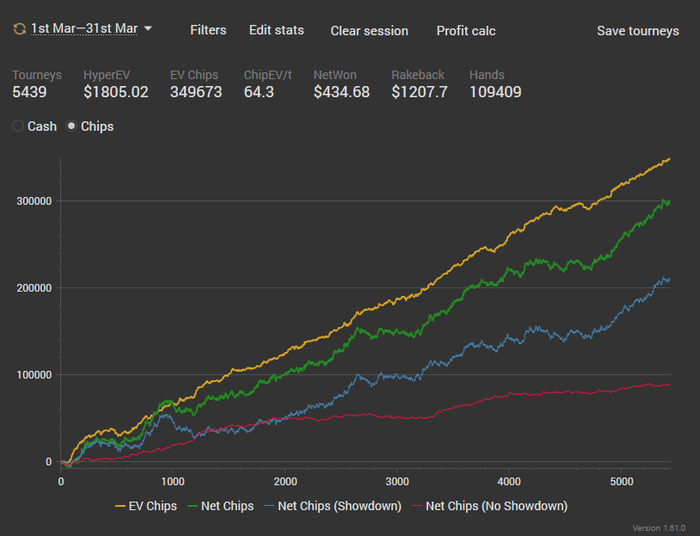
Task: Open the Filters menu
Action: [208, 30]
